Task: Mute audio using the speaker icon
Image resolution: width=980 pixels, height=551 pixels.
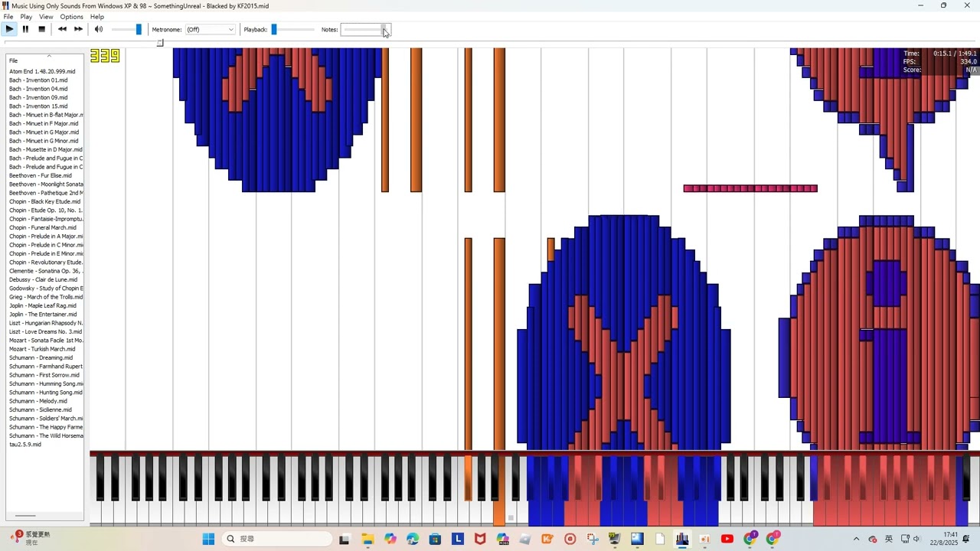Action: (98, 29)
